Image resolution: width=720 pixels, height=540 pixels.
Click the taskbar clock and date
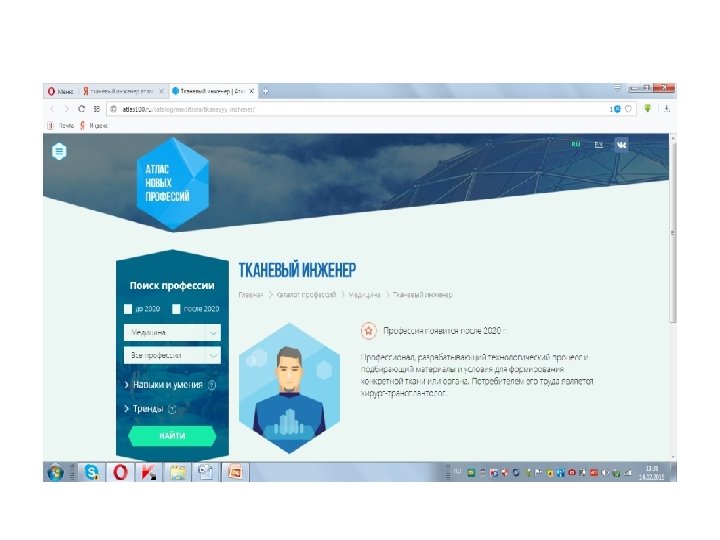pos(652,472)
